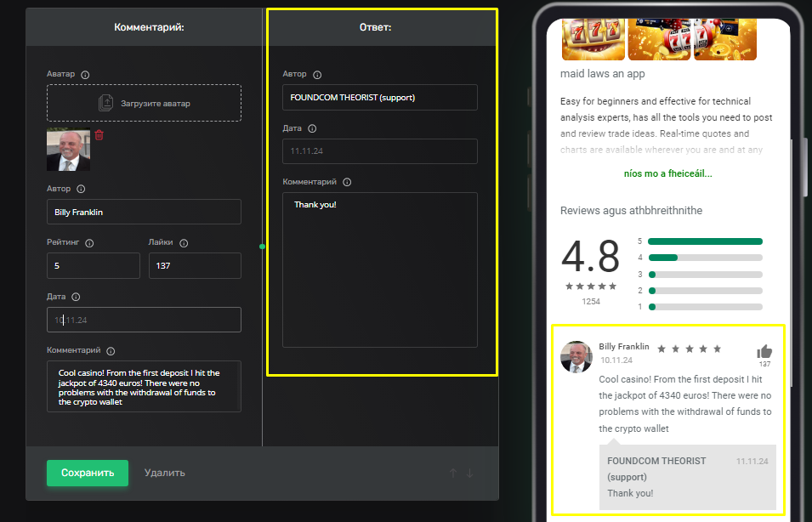Click the red trash icon to delete avatar

(x=99, y=135)
